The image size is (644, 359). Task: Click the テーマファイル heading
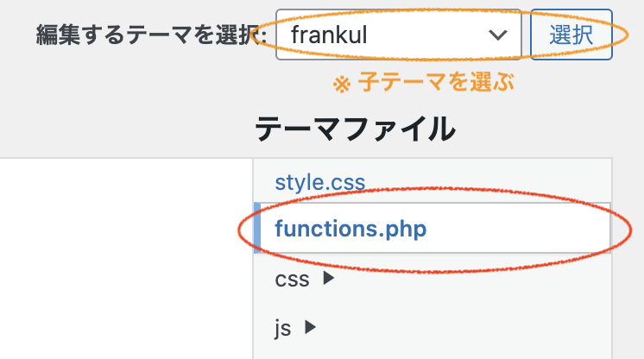[356, 129]
